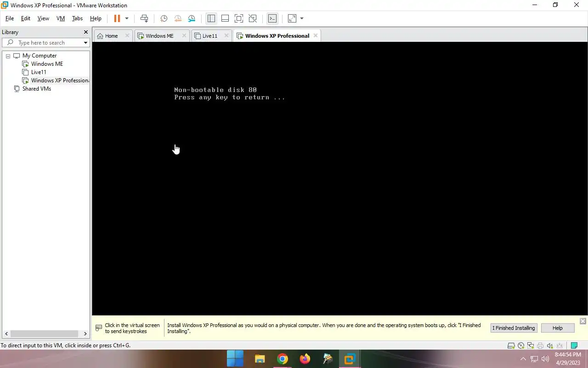Close the Windows XP Professional tab
Image resolution: width=588 pixels, height=368 pixels.
(316, 35)
